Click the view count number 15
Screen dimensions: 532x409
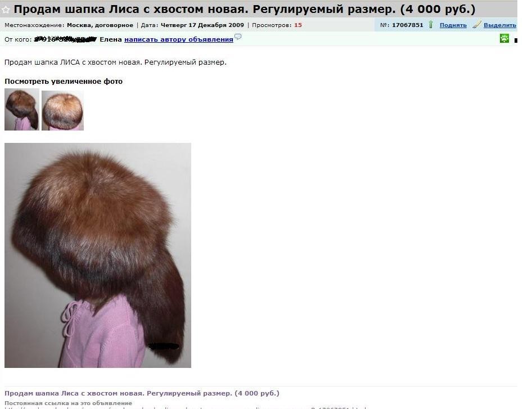click(298, 25)
